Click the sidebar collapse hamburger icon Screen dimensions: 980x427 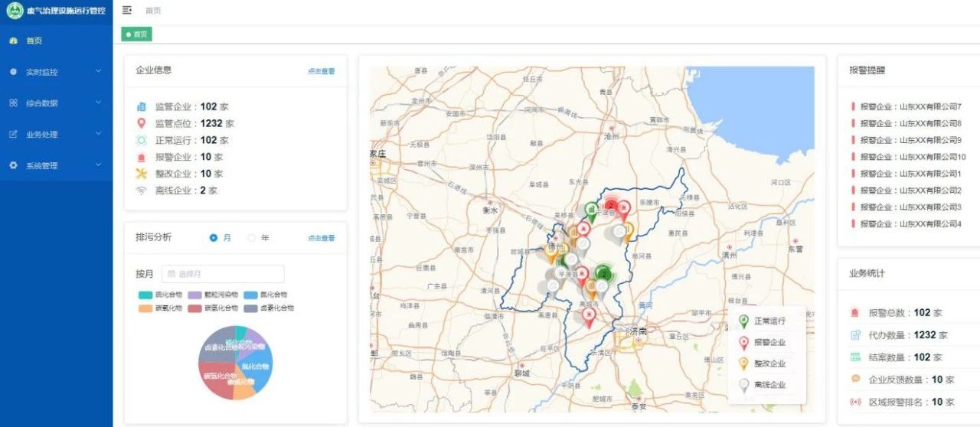tap(127, 10)
